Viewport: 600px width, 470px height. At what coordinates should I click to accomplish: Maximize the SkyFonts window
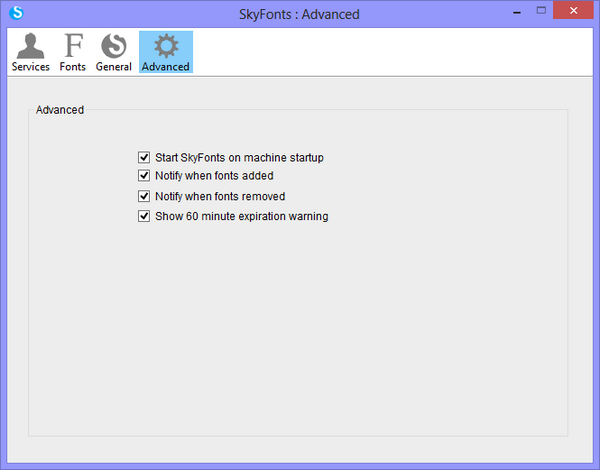541,11
